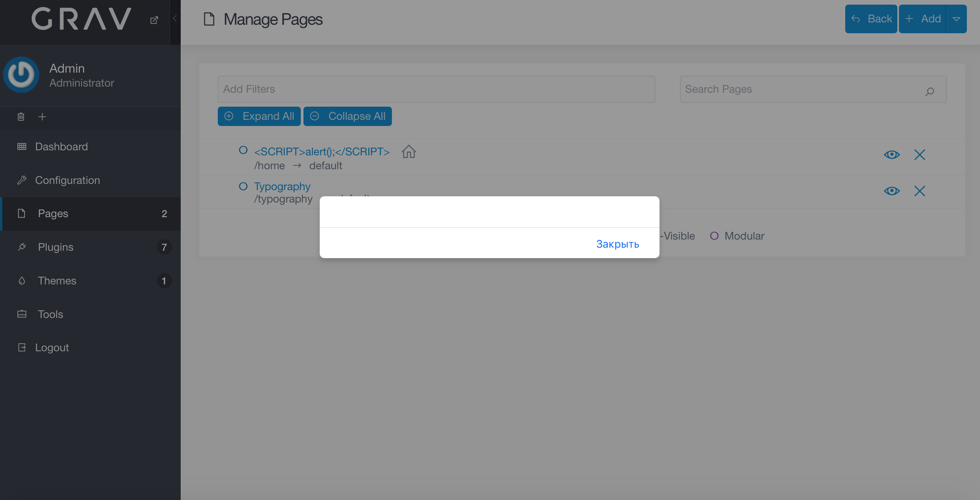Screen dimensions: 980x500
Task: Select Pages in the sidebar
Action: (x=90, y=214)
